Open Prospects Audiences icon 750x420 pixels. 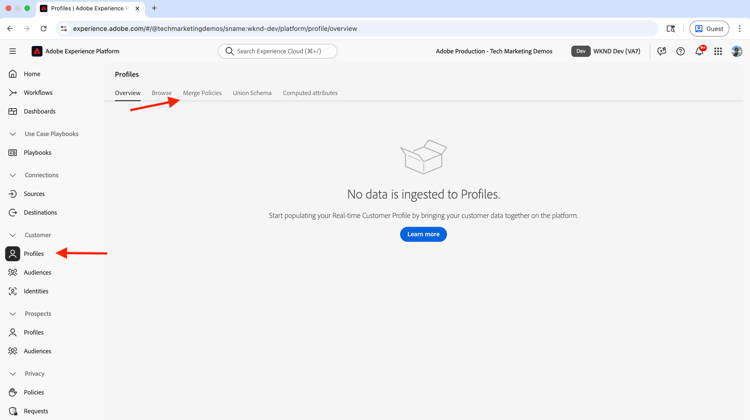(13, 351)
